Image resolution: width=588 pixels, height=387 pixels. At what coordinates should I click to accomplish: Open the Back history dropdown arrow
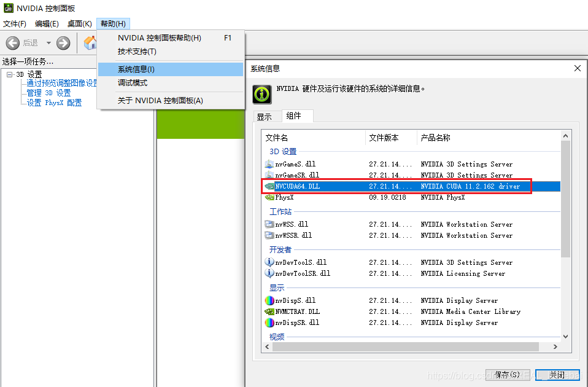(x=48, y=43)
